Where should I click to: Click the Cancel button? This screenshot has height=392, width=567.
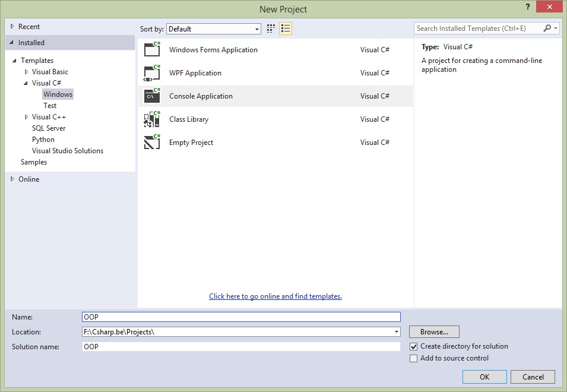(x=533, y=377)
